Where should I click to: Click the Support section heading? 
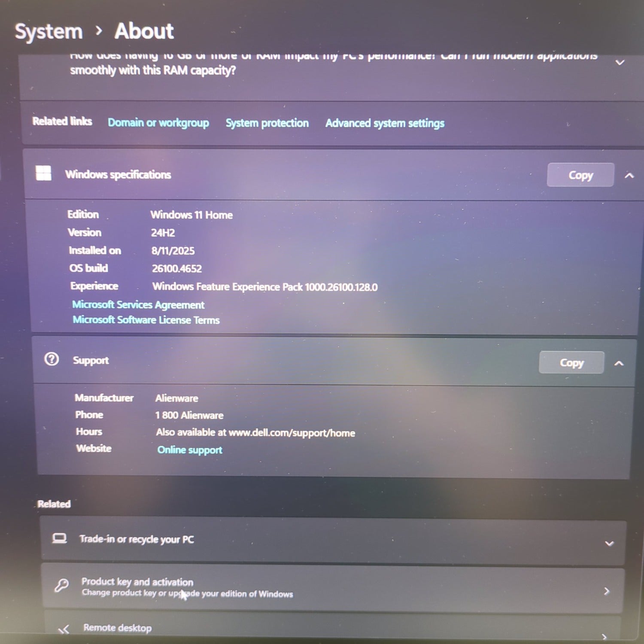coord(91,361)
